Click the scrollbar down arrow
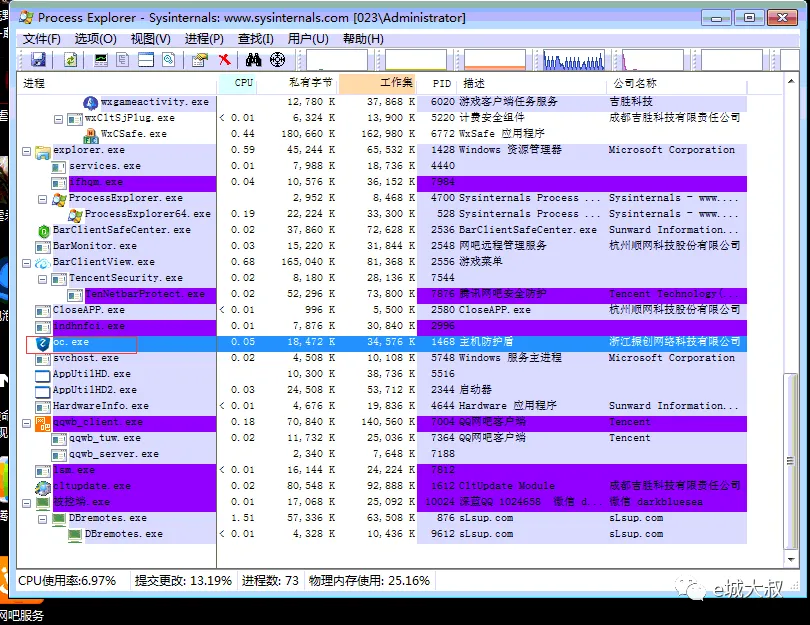Viewport: 810px width, 625px height. (x=791, y=559)
